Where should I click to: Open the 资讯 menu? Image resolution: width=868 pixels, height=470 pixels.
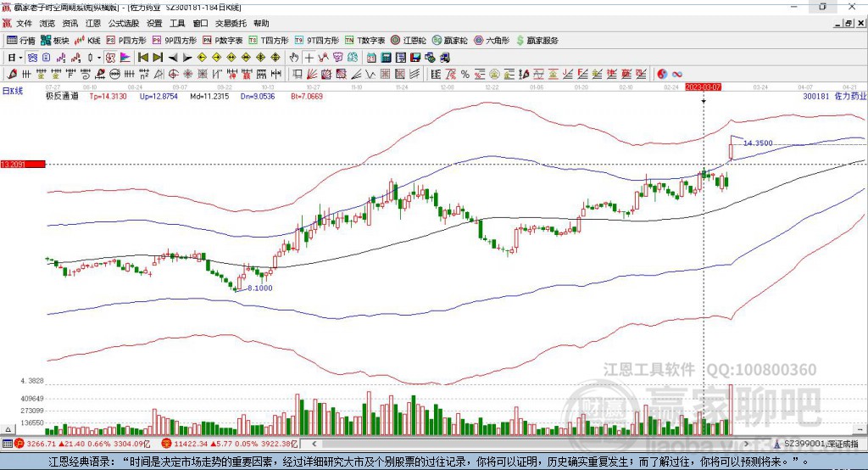(x=70, y=23)
